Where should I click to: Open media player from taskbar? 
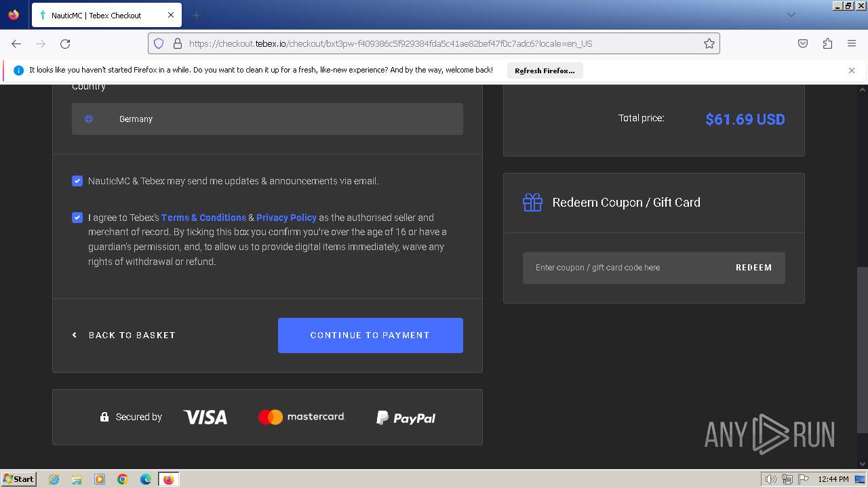pyautogui.click(x=100, y=479)
